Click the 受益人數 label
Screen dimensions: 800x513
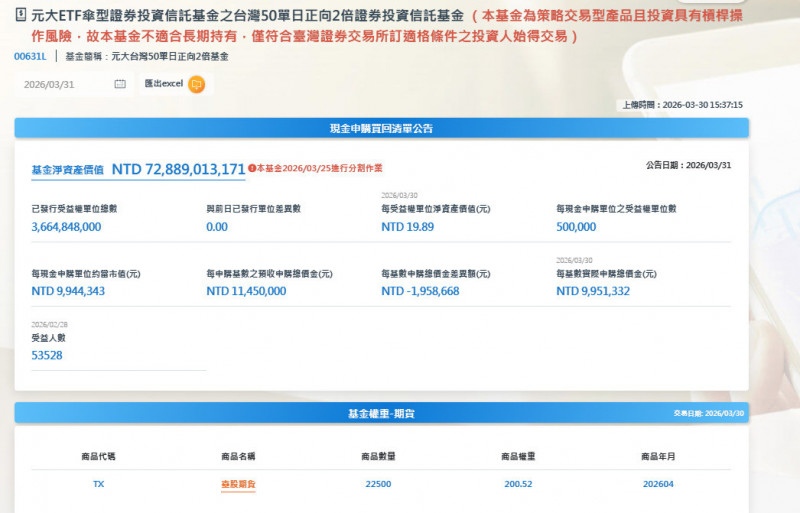(48, 338)
